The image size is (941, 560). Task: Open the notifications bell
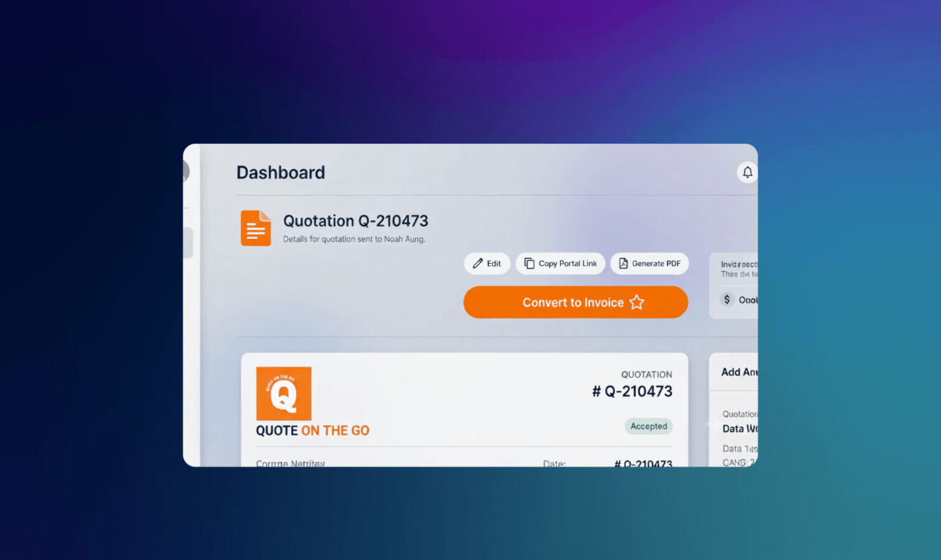[747, 172]
